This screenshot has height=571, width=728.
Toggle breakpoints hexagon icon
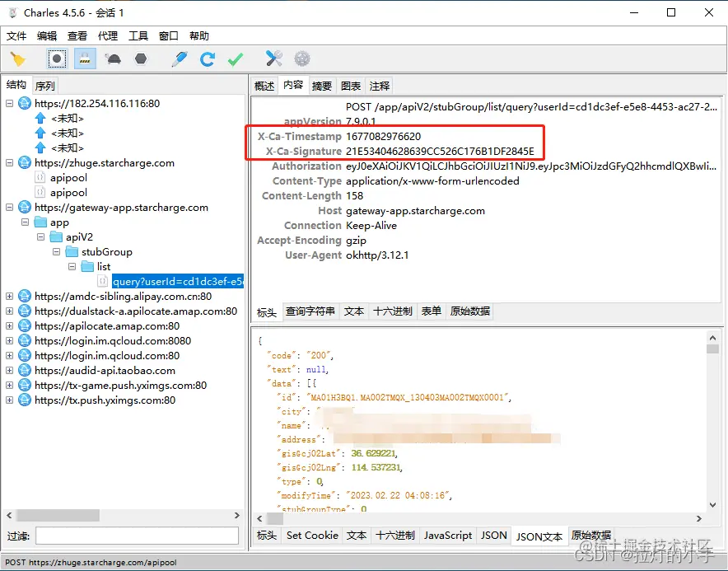click(141, 59)
